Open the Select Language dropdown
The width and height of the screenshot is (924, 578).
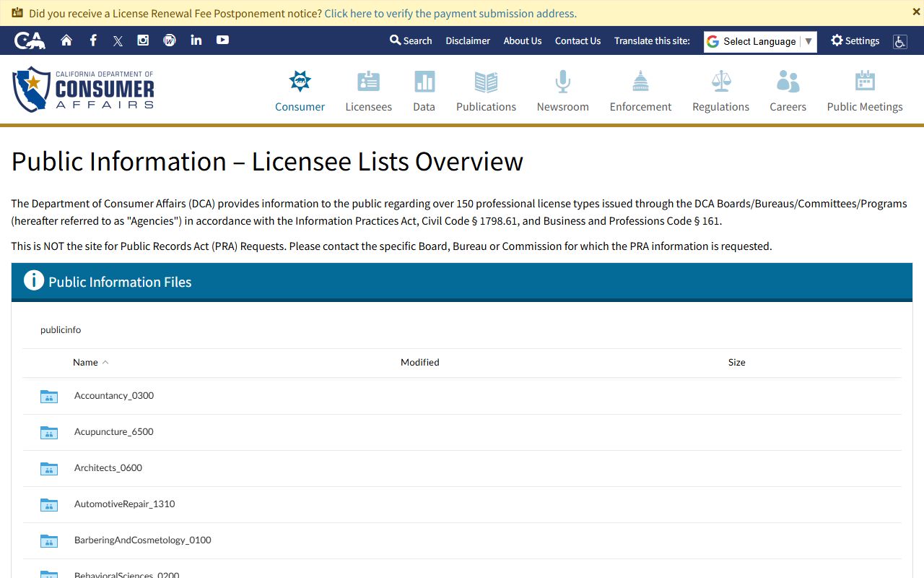pyautogui.click(x=760, y=41)
